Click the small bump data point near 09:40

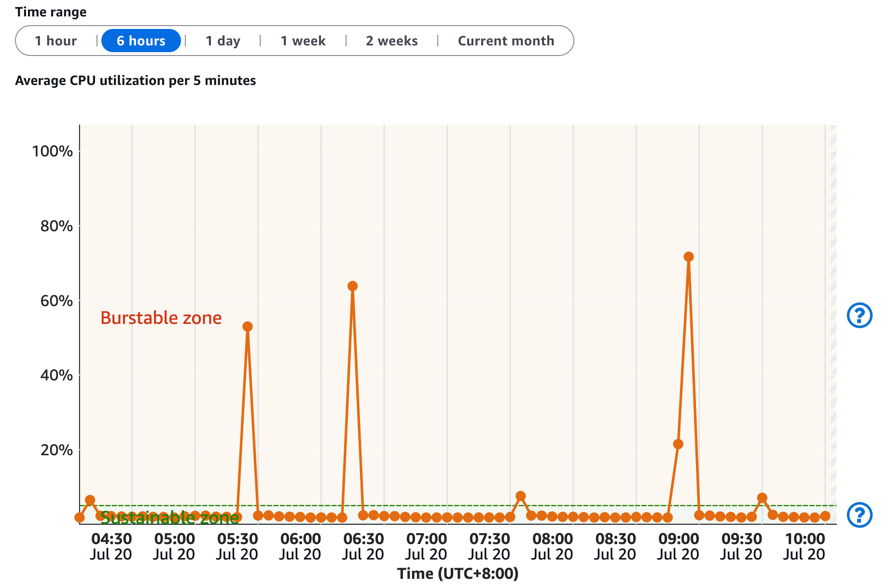tap(762, 498)
